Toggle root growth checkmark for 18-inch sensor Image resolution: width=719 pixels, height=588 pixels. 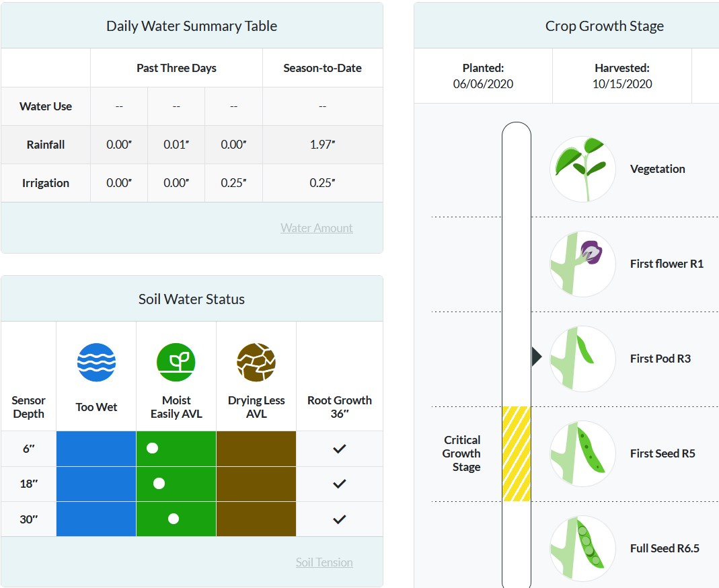click(340, 484)
